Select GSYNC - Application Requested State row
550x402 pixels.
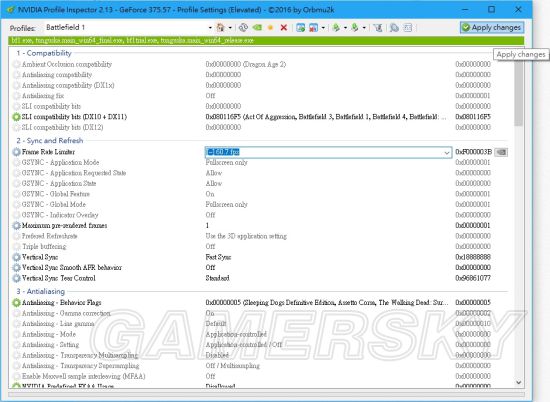[x=260, y=173]
